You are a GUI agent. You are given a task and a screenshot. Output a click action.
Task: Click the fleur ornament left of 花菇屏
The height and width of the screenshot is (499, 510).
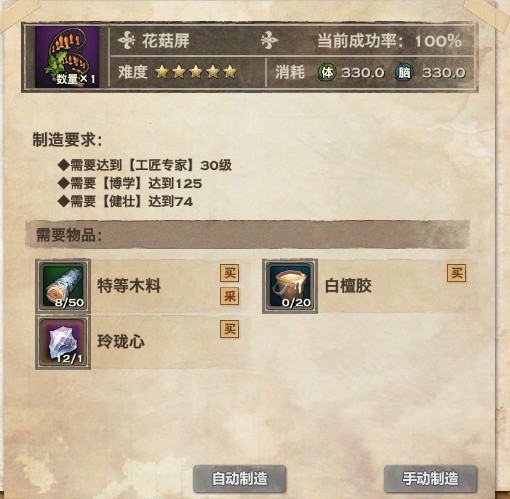coord(126,41)
